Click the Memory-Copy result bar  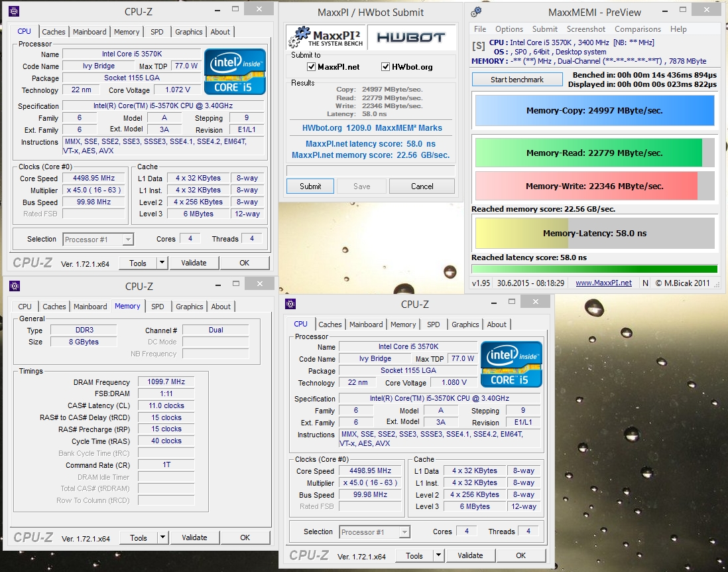pos(594,111)
